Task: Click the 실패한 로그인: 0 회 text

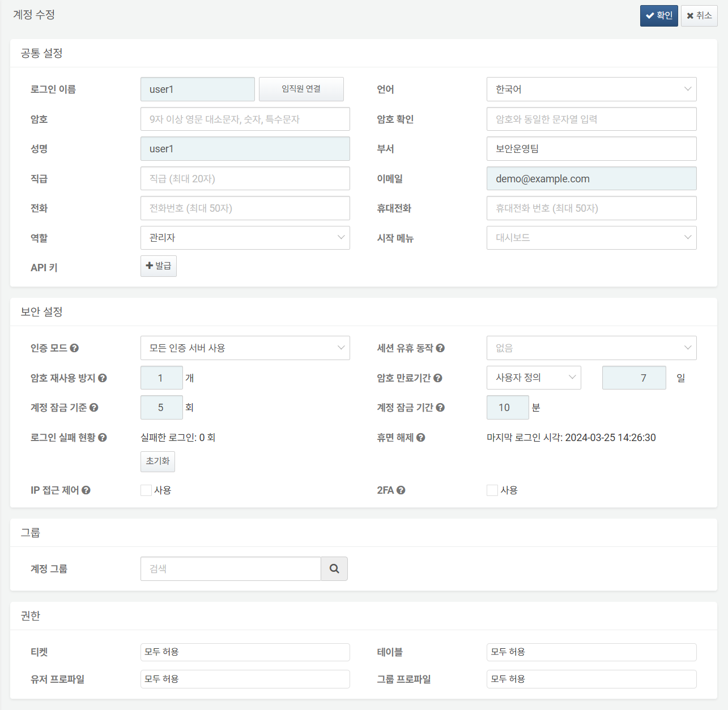Action: coord(178,438)
